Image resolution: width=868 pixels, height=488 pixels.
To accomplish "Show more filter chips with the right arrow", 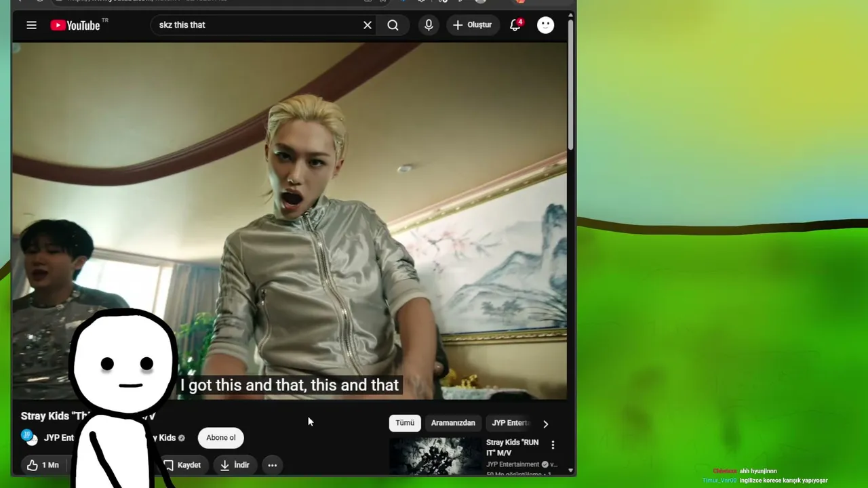I will [545, 424].
